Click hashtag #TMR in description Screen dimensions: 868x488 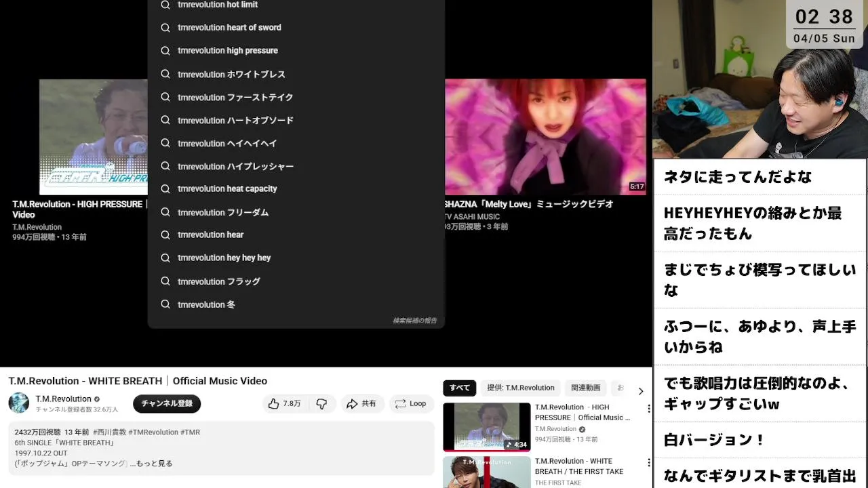[x=191, y=432]
